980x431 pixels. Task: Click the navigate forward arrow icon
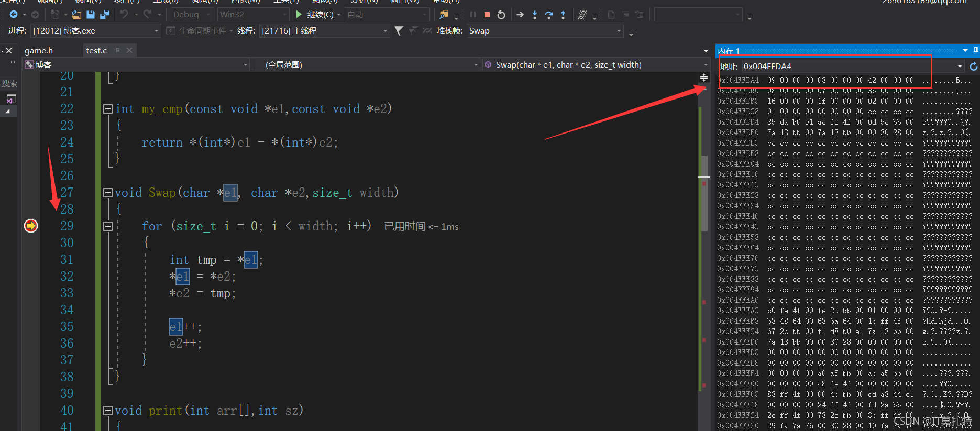35,15
